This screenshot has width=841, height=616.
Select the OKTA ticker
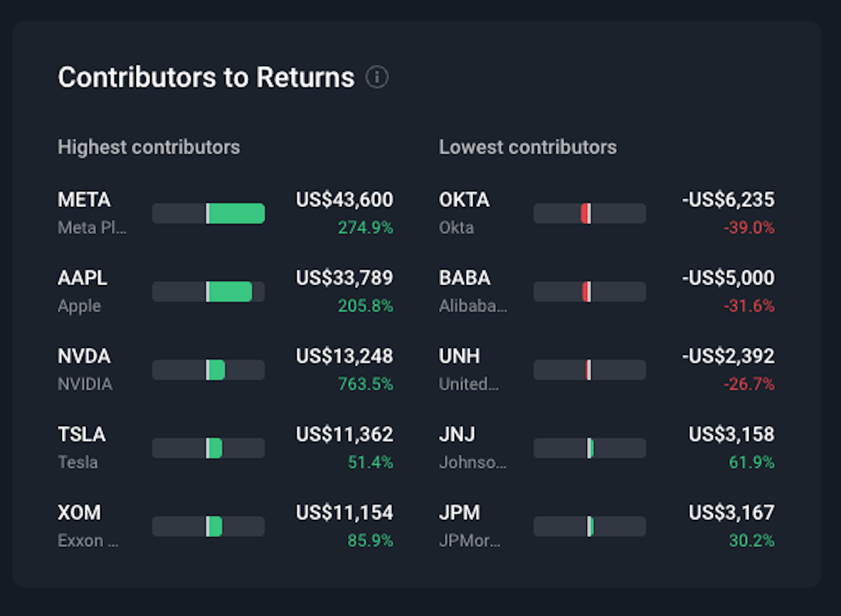point(464,200)
